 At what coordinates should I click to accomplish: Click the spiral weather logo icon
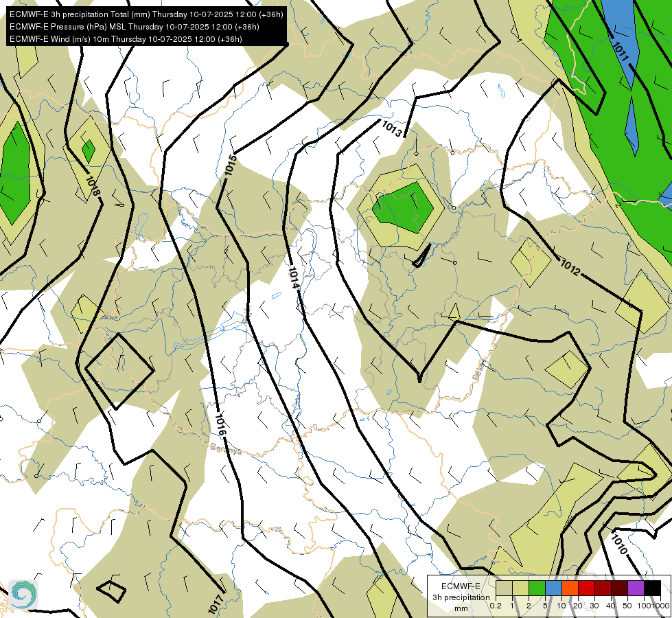tap(23, 594)
